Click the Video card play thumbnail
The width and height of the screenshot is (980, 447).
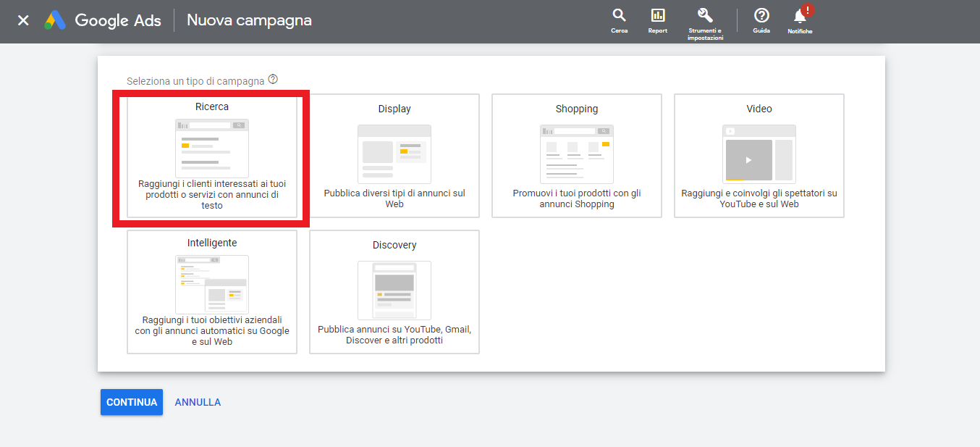point(748,159)
